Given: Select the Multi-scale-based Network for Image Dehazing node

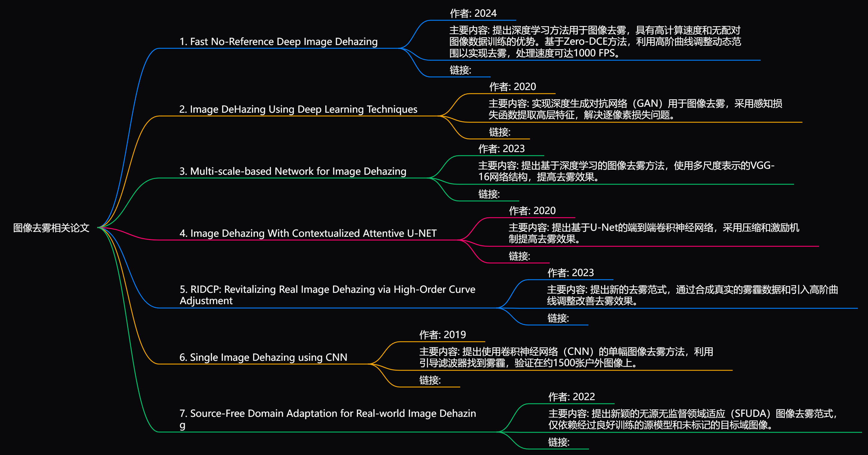Looking at the screenshot, I should [292, 171].
